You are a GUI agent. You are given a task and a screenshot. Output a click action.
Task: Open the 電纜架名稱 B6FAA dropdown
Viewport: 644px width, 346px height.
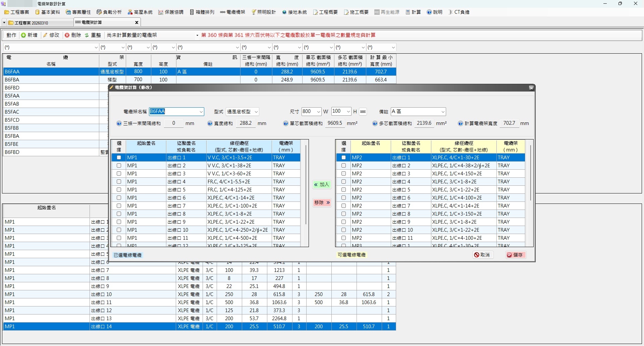201,112
